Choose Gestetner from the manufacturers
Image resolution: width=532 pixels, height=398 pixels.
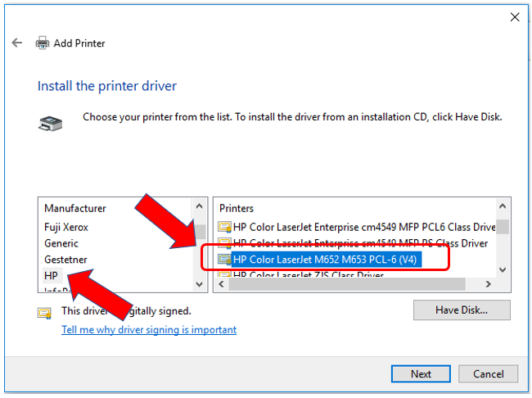pos(65,260)
